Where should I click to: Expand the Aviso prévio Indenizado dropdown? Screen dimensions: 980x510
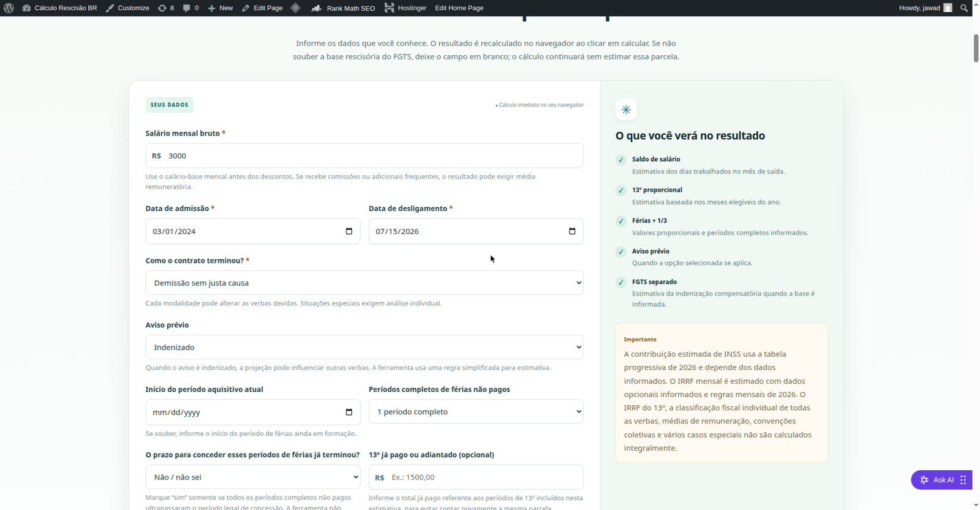(x=364, y=347)
